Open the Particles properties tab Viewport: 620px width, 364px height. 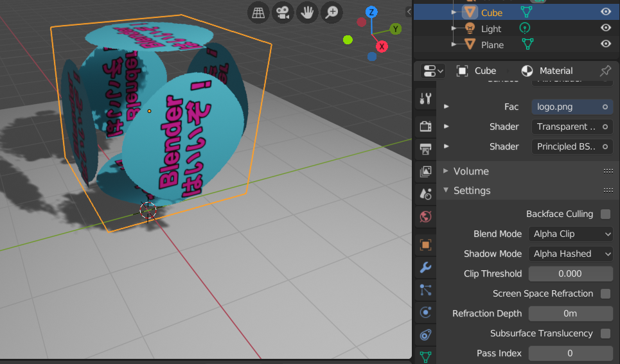coord(425,290)
